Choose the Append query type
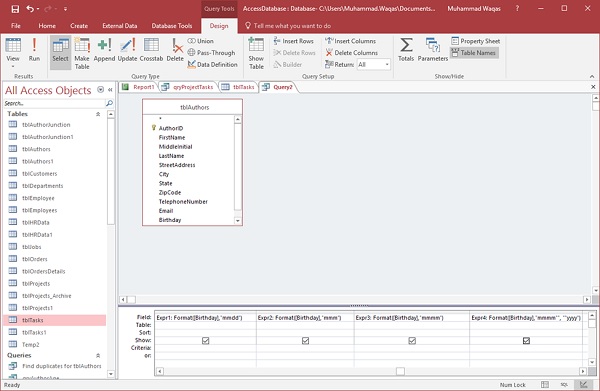Viewport: 600px width, 391px height. (x=104, y=50)
